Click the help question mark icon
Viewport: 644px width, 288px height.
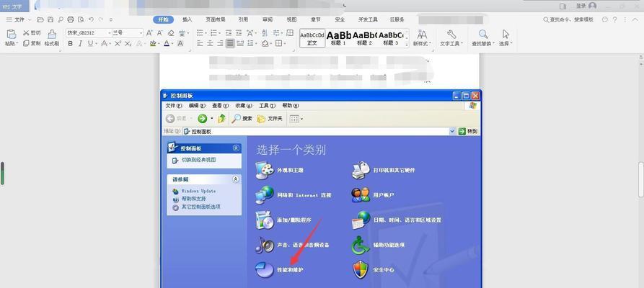615,19
